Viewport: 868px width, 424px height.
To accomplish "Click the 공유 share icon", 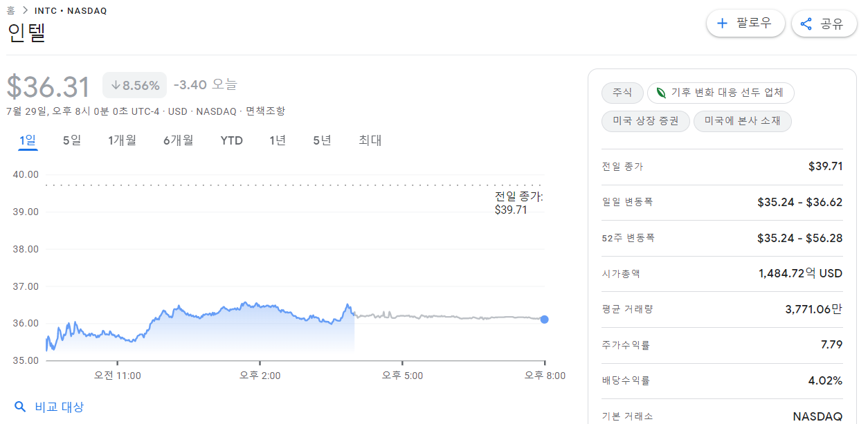I will click(x=806, y=23).
